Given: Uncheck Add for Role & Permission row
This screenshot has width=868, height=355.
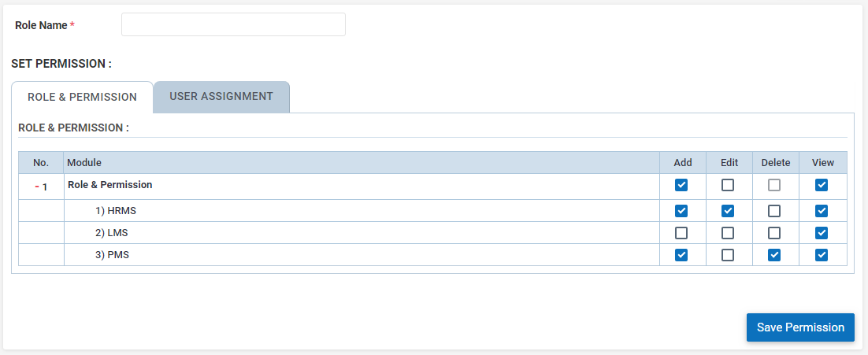Looking at the screenshot, I should pos(681,185).
